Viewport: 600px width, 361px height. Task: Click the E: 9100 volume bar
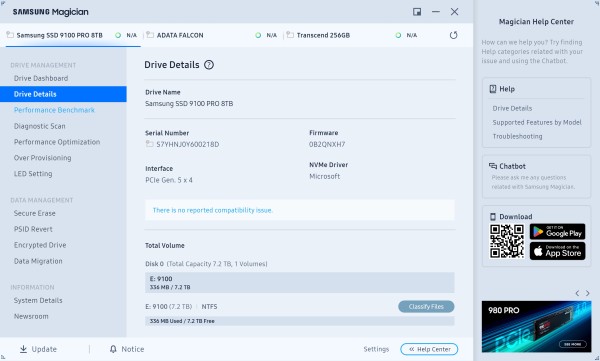(x=300, y=283)
